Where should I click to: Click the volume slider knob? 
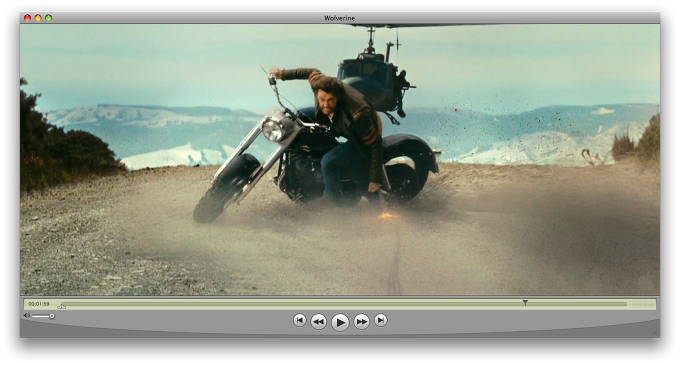tap(52, 316)
